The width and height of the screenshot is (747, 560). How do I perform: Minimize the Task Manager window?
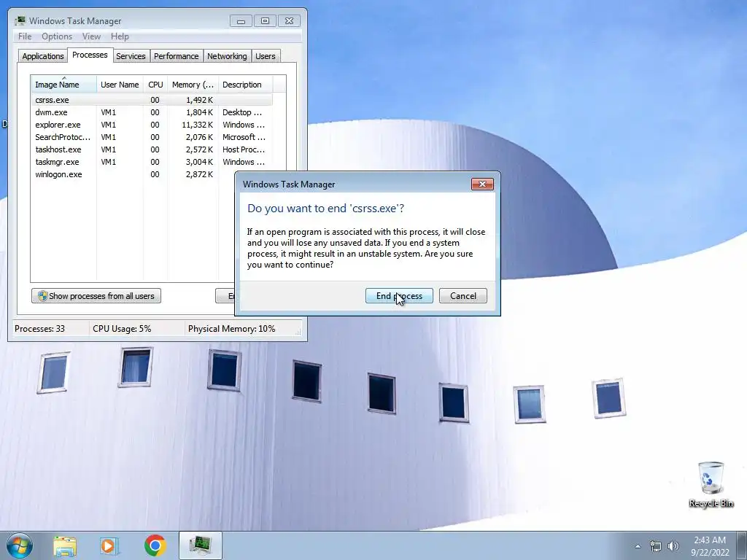point(241,21)
